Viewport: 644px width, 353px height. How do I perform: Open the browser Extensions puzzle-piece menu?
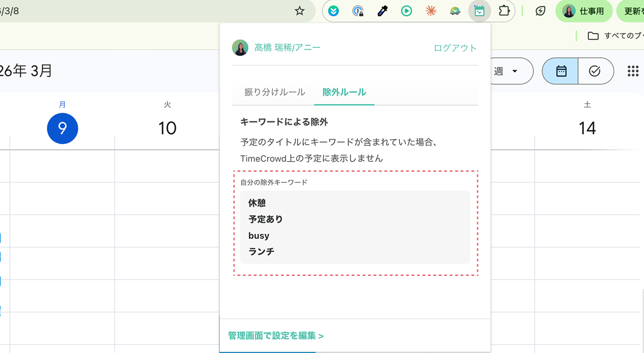[x=504, y=11]
